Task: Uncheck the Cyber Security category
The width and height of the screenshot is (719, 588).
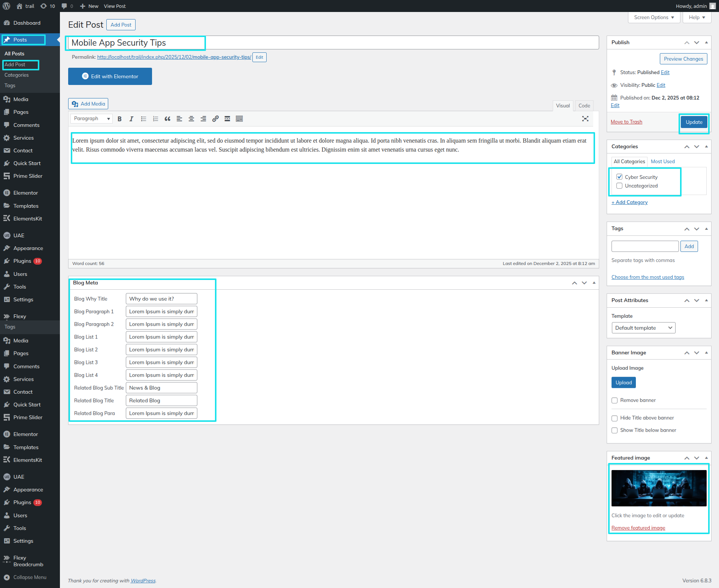Action: click(x=619, y=177)
